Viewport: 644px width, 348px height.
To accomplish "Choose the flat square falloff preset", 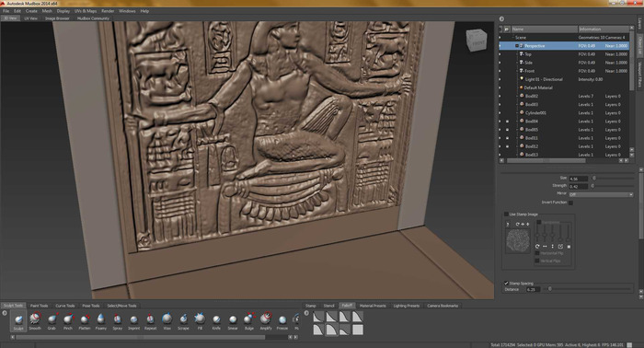I will pyautogui.click(x=358, y=330).
